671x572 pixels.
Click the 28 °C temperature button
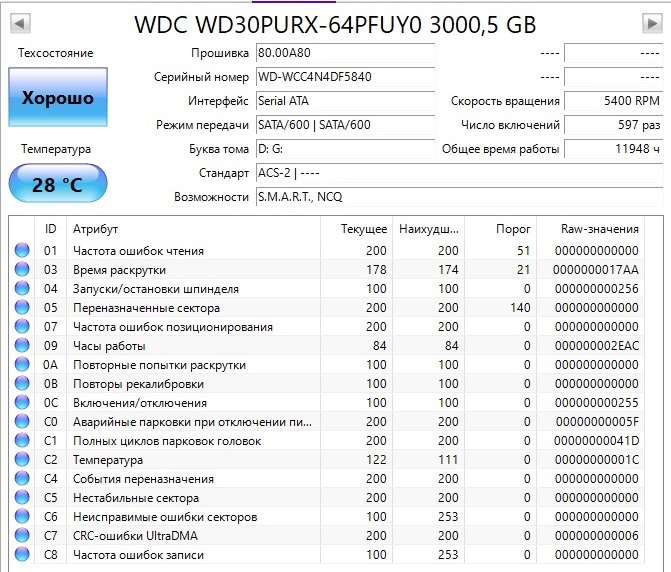point(58,184)
